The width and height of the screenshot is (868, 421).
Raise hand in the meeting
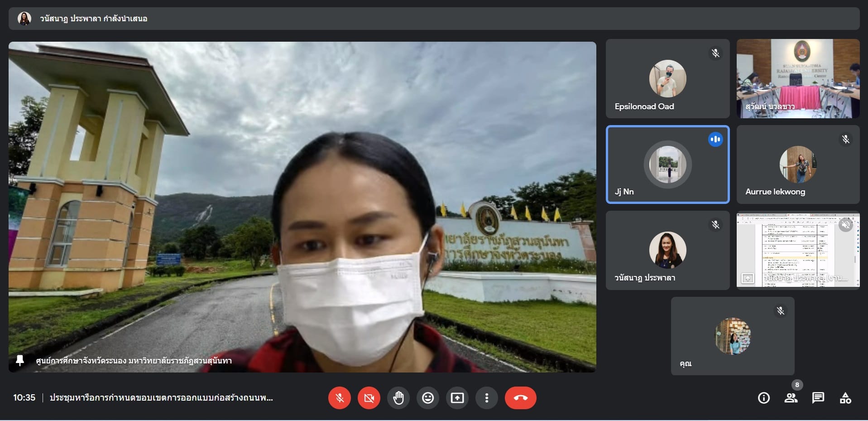point(398,398)
